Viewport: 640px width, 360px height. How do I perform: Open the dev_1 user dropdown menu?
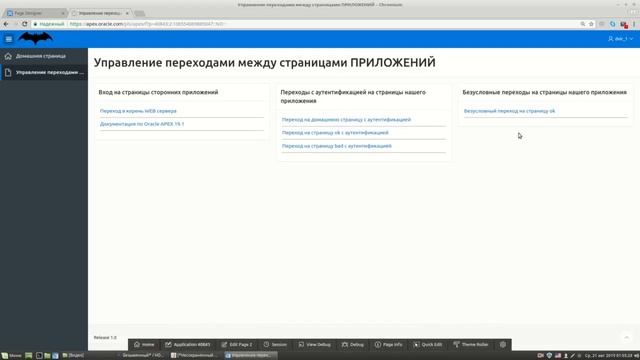[x=620, y=39]
